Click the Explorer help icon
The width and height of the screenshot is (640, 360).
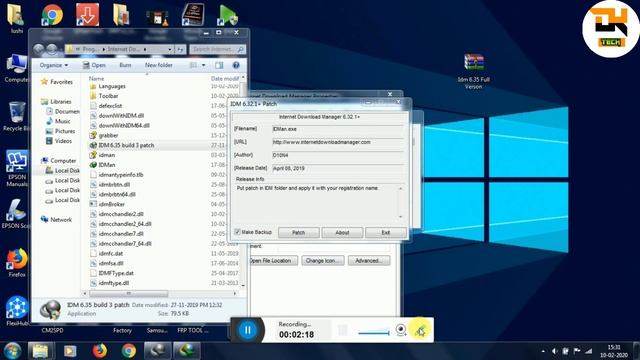click(236, 65)
